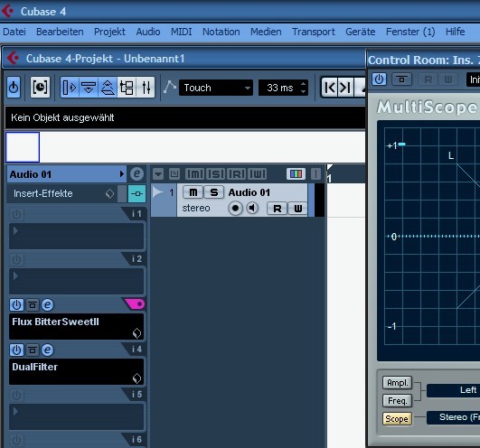Mute the Audio 01 track
Image resolution: width=480 pixels, height=448 pixels.
point(193,192)
